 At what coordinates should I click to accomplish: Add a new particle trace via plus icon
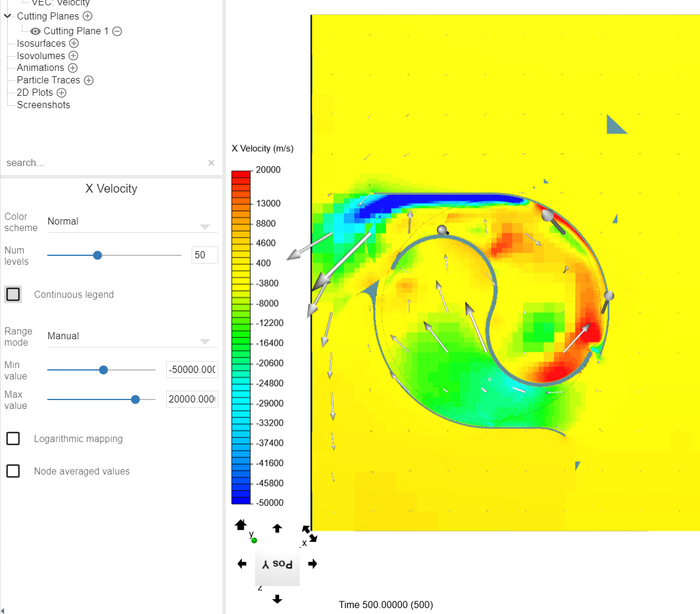[x=89, y=80]
